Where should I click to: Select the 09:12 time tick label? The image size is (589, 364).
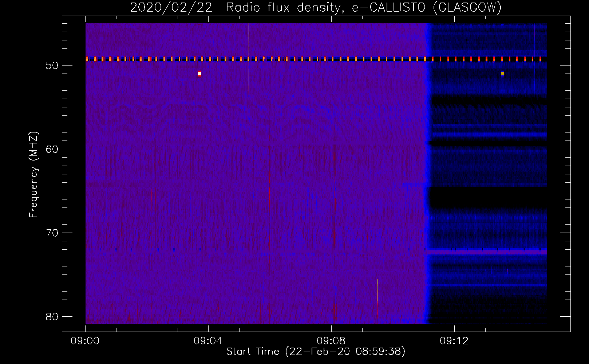tap(454, 341)
